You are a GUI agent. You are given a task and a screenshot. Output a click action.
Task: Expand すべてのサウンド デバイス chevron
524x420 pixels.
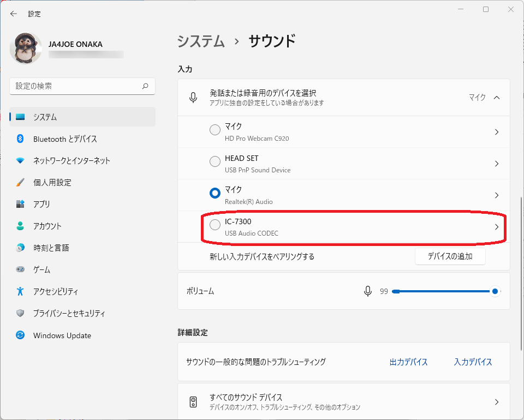[496, 402]
